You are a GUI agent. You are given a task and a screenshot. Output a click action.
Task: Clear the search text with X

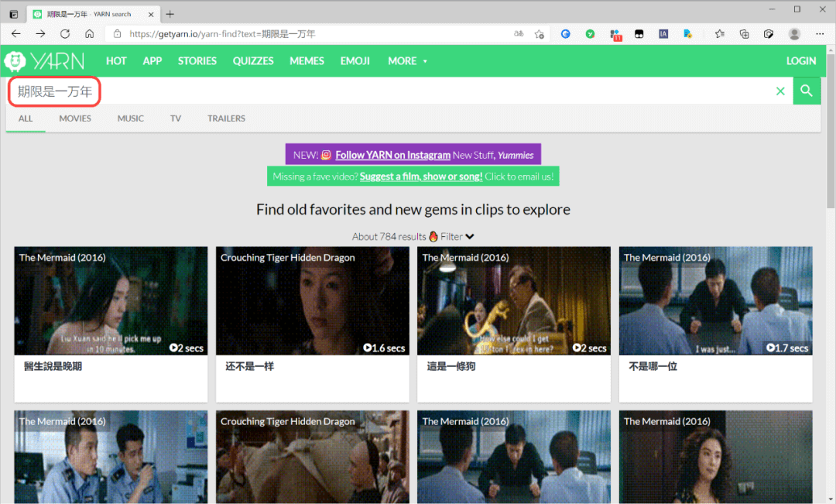coord(780,91)
